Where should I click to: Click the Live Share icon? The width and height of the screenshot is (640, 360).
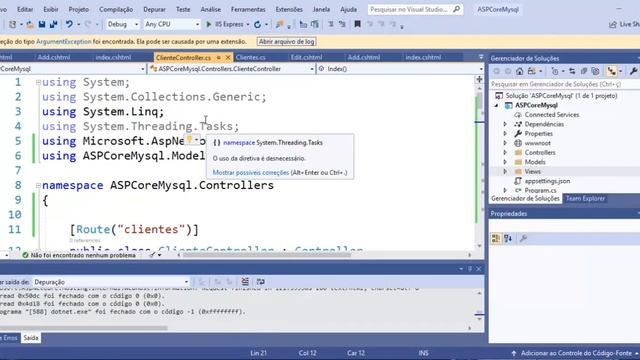[x=612, y=24]
